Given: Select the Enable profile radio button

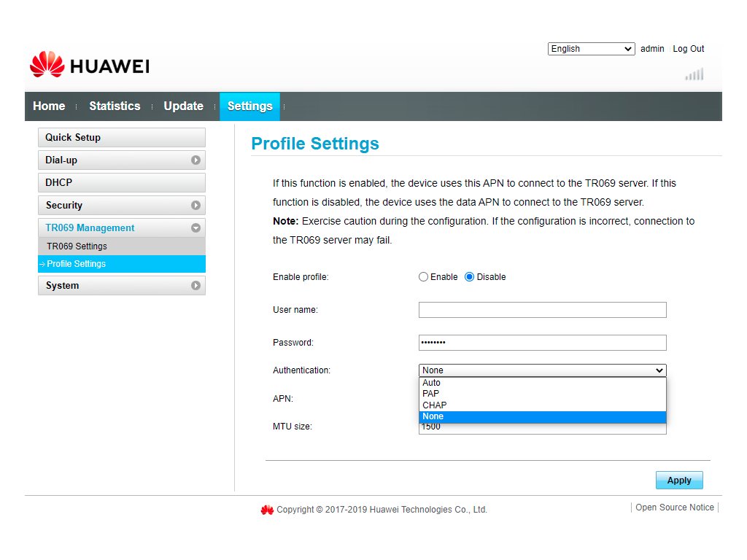Looking at the screenshot, I should [424, 277].
